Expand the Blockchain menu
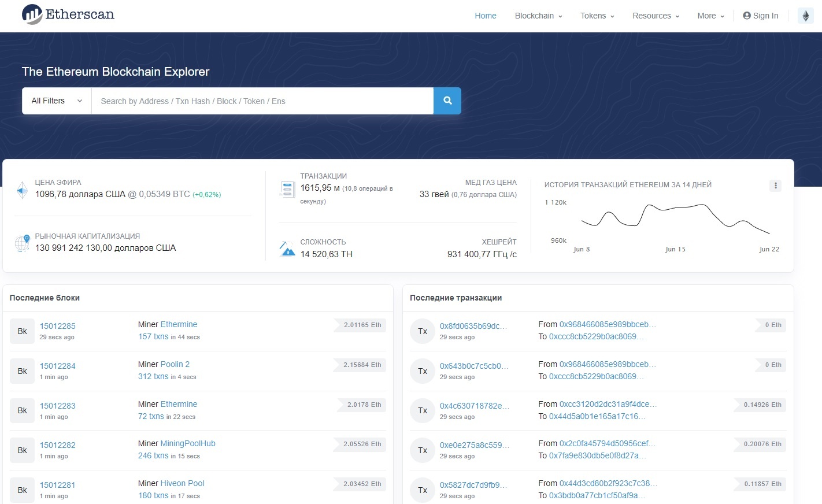 point(538,16)
